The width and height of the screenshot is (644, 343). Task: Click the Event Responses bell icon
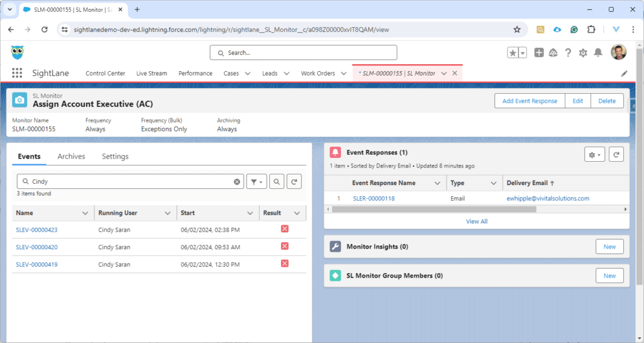point(336,152)
